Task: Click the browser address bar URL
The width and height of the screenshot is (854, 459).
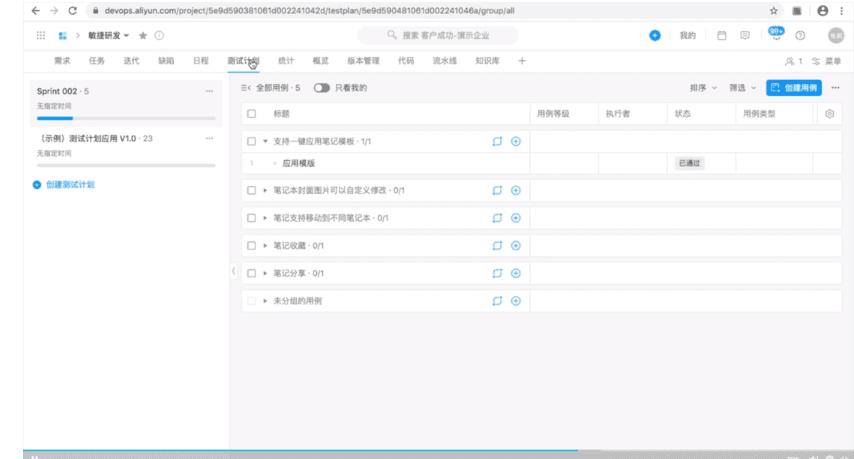Action: pos(309,11)
